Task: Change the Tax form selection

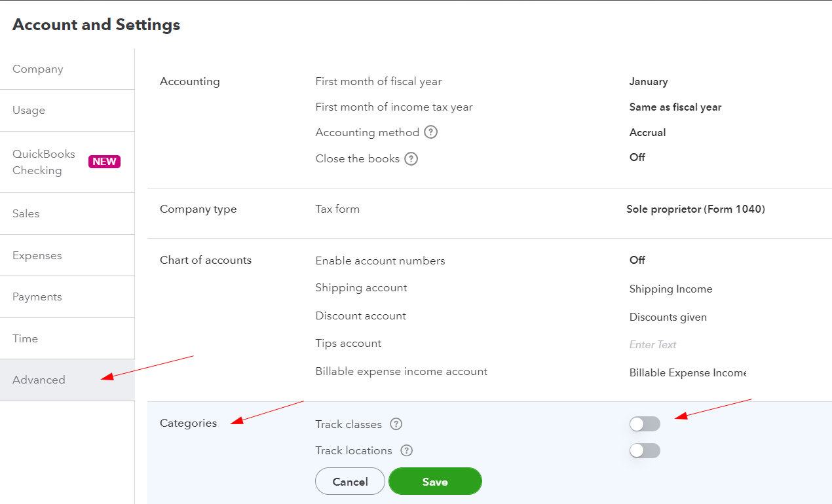Action: tap(696, 209)
